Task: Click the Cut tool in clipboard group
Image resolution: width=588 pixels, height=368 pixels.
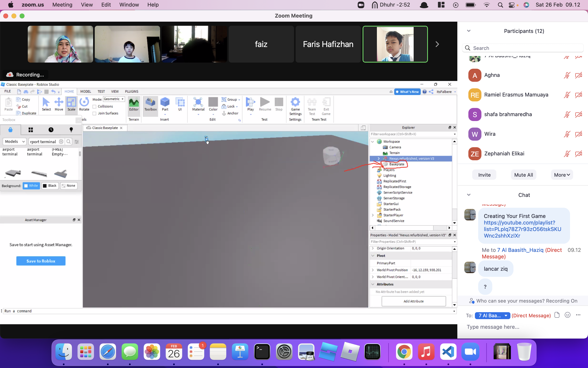Action: pyautogui.click(x=22, y=106)
